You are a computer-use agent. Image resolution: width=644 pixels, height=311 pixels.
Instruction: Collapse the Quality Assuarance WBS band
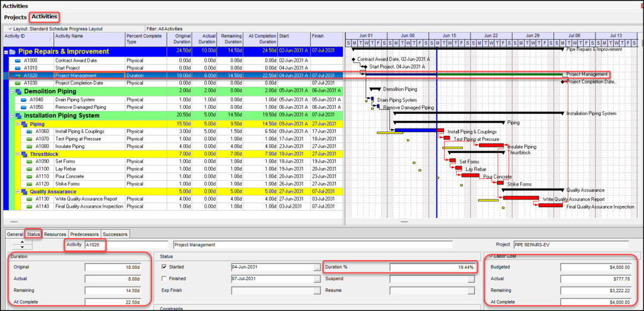point(18,192)
